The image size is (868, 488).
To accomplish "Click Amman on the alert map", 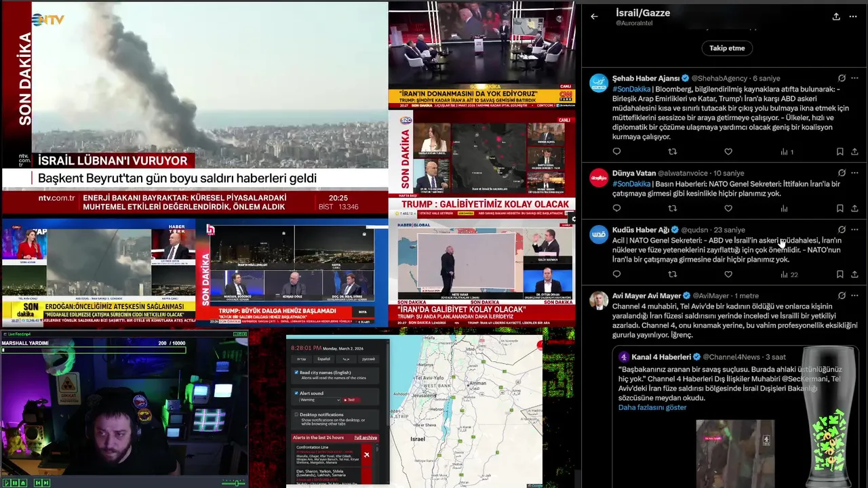I will pyautogui.click(x=477, y=384).
